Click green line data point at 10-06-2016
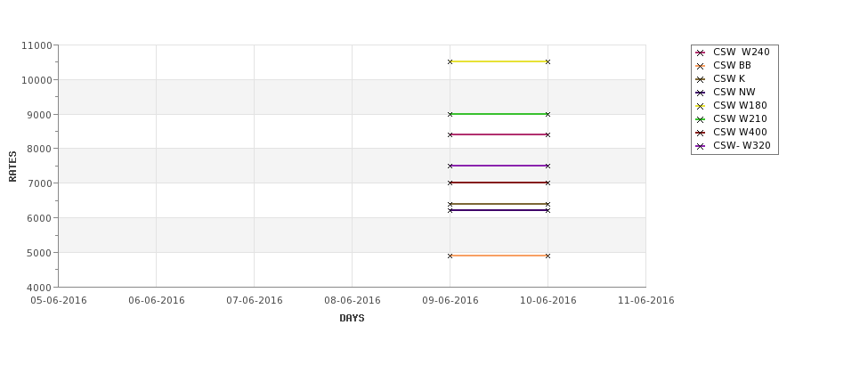 coord(548,114)
